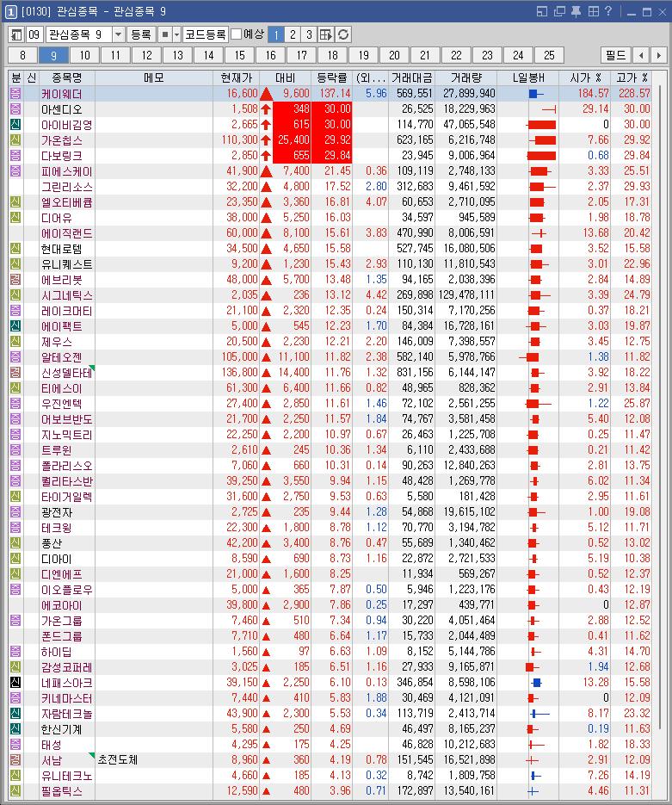The height and width of the screenshot is (805, 672).
Task: Click 풍산 volume 1,340,462
Action: (472, 542)
